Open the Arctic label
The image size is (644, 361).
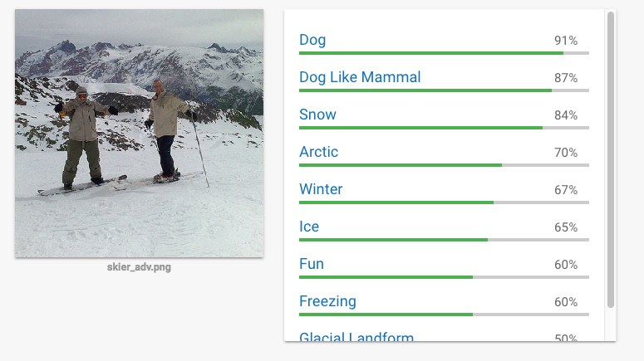click(318, 152)
